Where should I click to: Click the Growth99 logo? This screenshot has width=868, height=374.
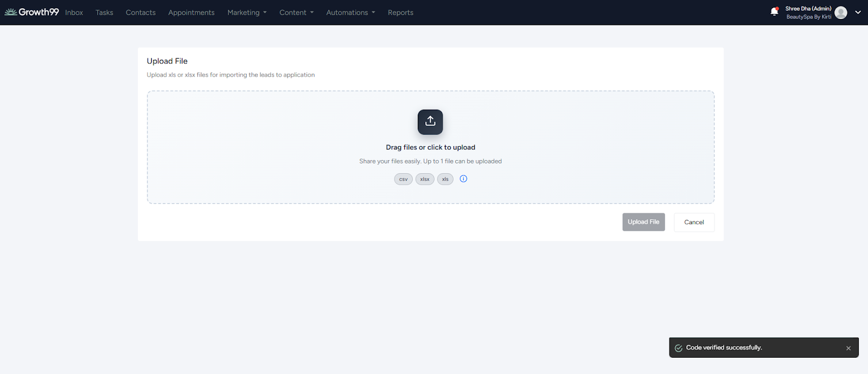(31, 12)
